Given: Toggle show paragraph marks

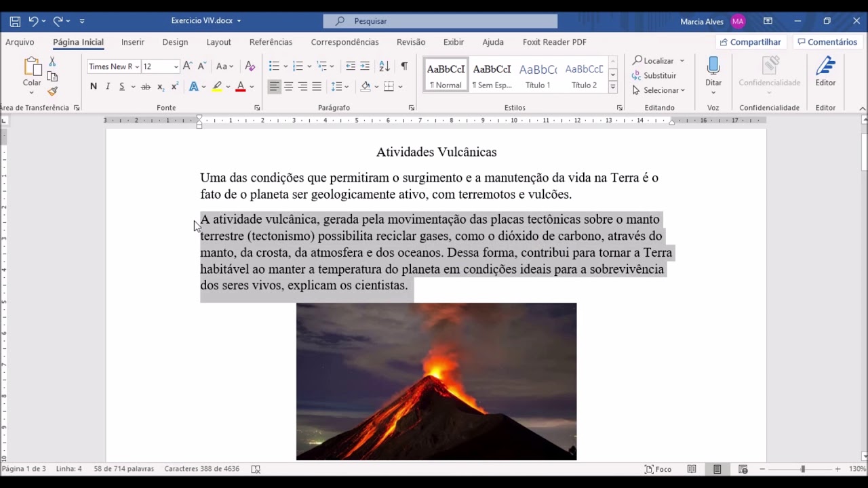Looking at the screenshot, I should point(404,66).
